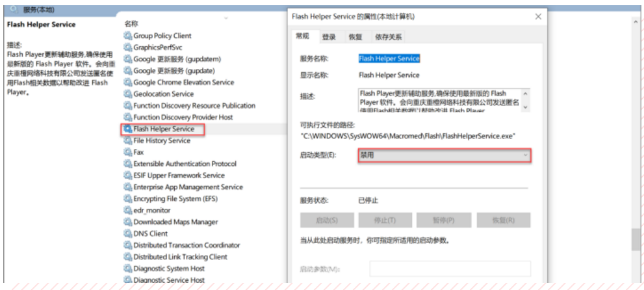Select the edr_monitor service icon
Viewport: 644px width, 290px height.
(128, 210)
